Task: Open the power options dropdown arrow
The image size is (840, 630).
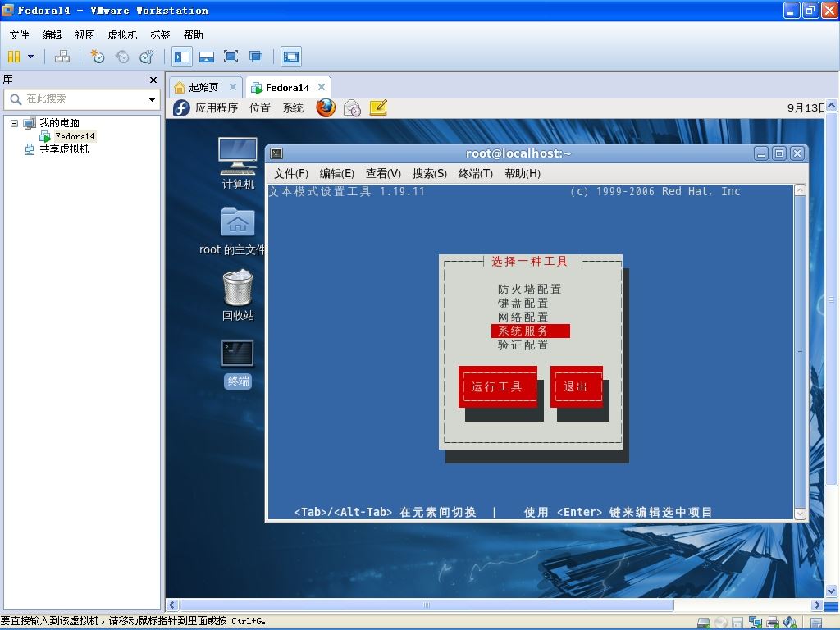Action: (30, 57)
